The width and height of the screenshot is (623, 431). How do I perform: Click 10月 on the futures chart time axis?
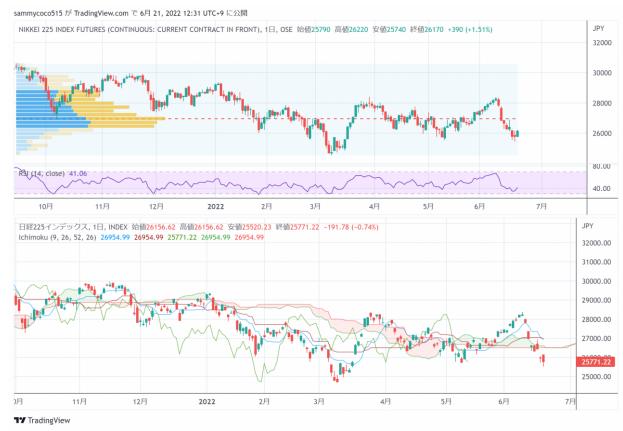[x=46, y=206]
